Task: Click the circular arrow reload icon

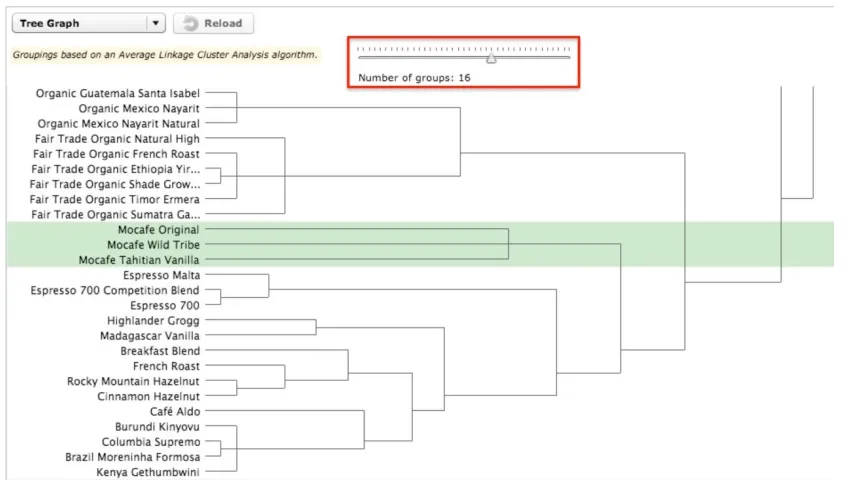Action: [191, 23]
